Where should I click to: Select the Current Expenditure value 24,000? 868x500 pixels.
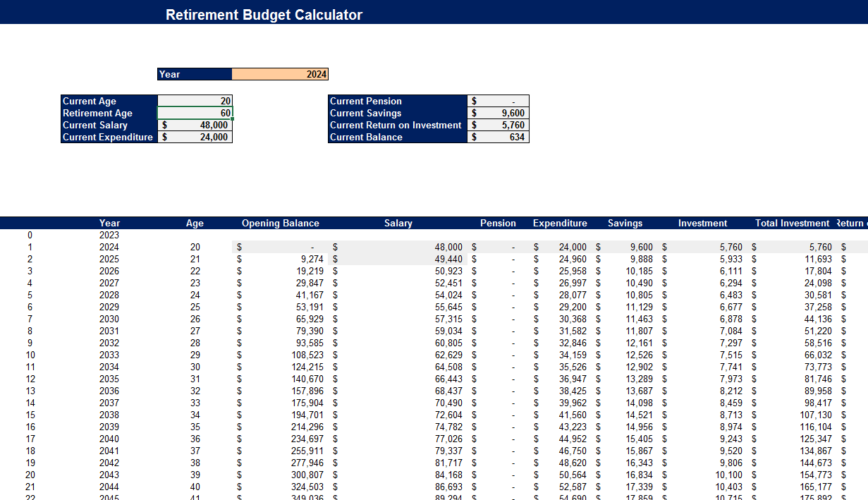pos(195,137)
